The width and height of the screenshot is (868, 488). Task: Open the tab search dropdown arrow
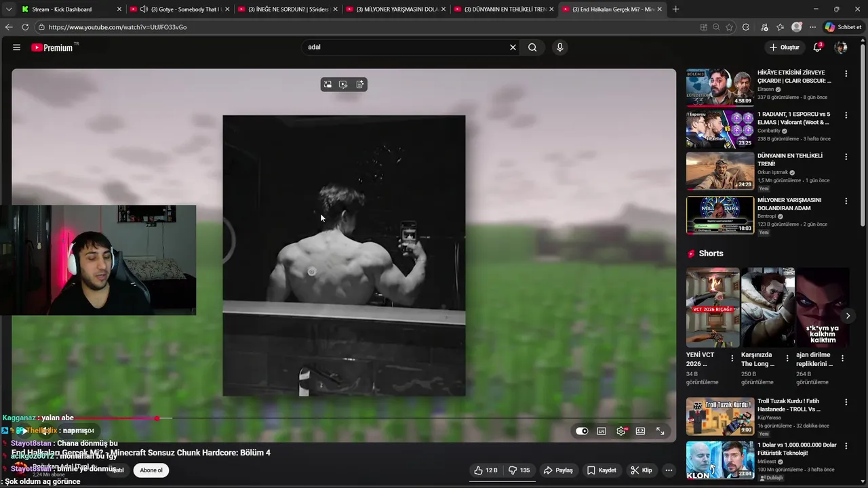[x=8, y=9]
